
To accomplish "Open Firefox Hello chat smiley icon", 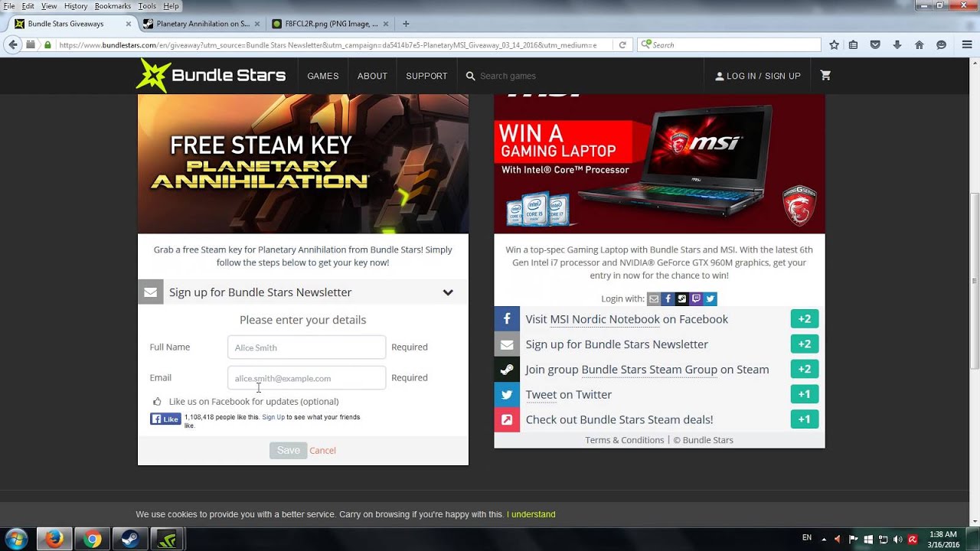I will 941,45.
